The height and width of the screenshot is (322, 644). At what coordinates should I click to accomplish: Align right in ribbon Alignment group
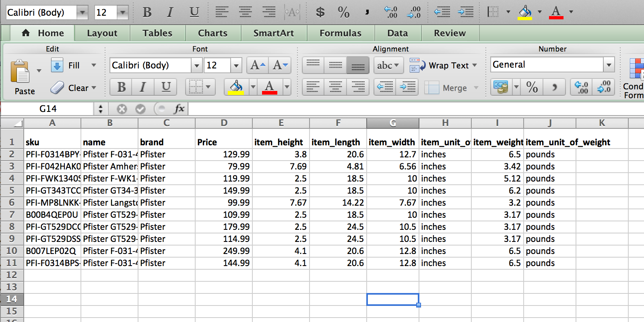358,87
